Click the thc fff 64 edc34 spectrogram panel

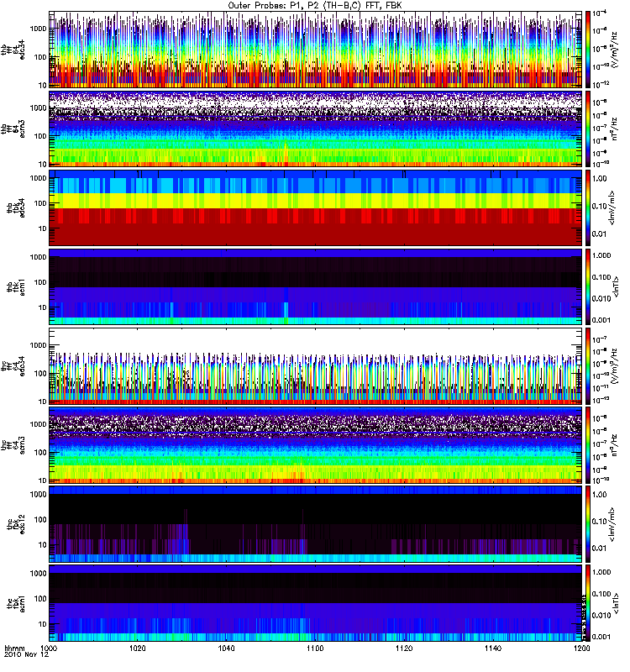coord(316,365)
